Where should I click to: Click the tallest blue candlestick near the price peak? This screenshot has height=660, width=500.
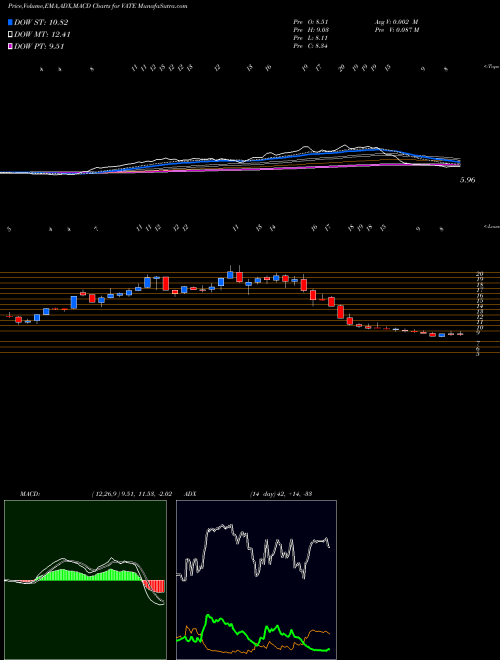(x=147, y=282)
